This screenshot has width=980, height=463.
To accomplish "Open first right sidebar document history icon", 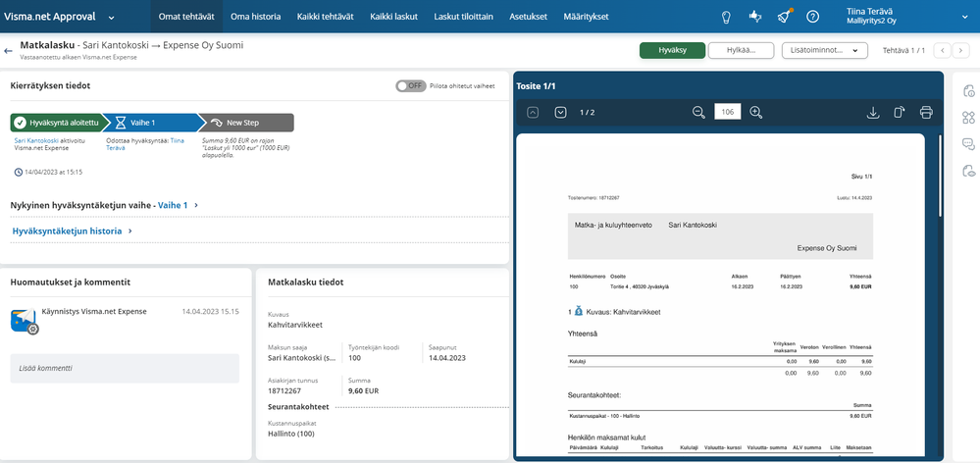I will [x=969, y=91].
